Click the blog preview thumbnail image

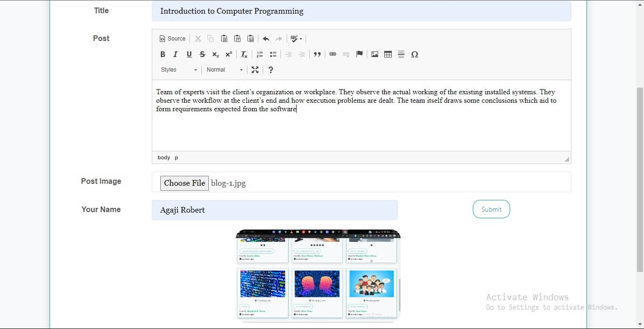[318, 275]
